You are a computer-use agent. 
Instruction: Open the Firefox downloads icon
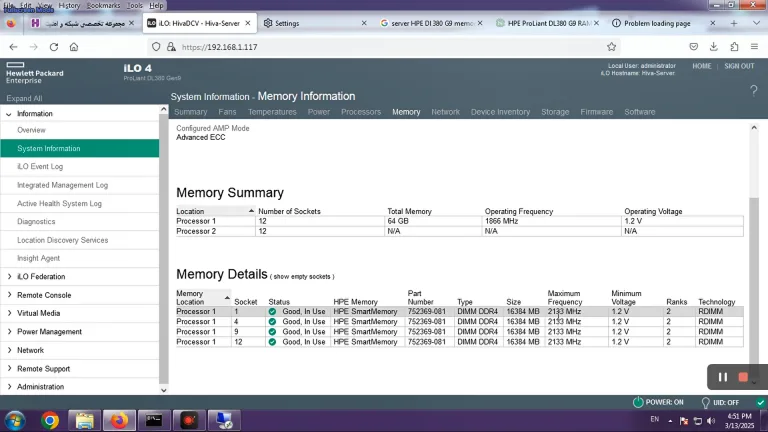pyautogui.click(x=714, y=47)
